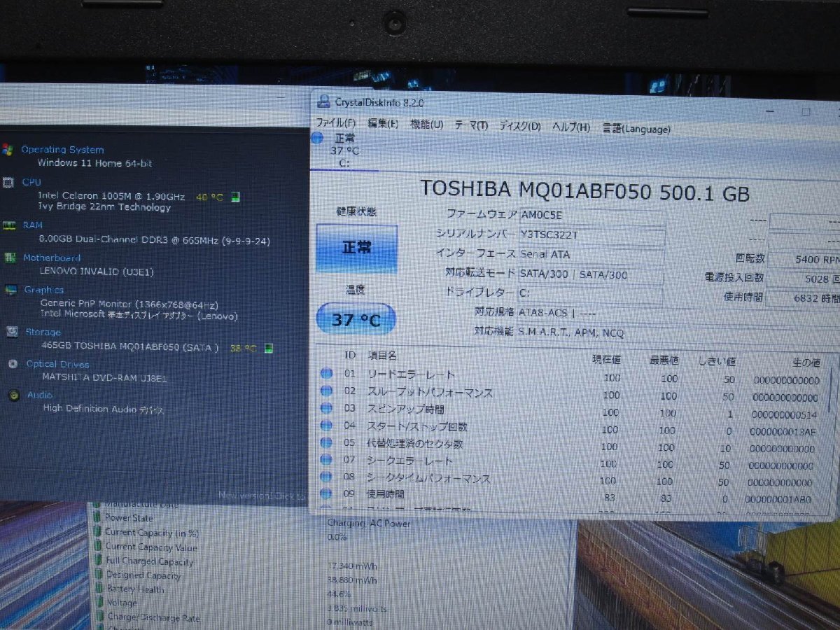Open the Operating System link in Speccy

[62, 149]
